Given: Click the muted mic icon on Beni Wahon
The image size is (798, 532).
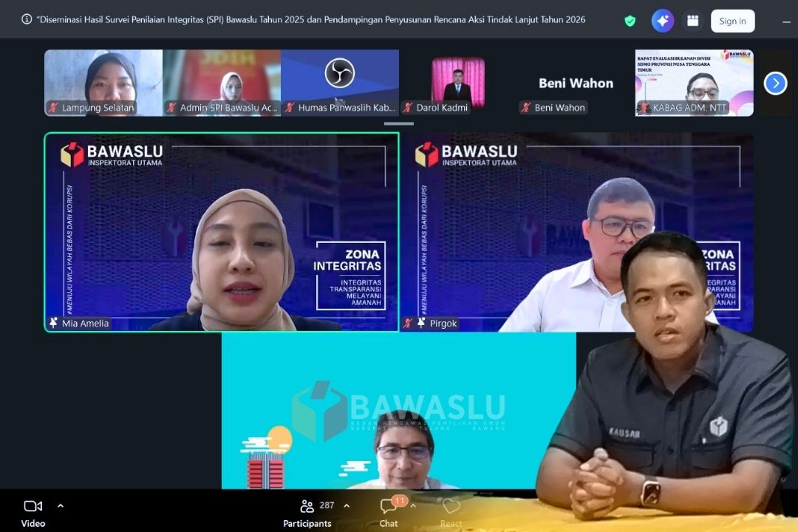Looking at the screenshot, I should tap(526, 107).
